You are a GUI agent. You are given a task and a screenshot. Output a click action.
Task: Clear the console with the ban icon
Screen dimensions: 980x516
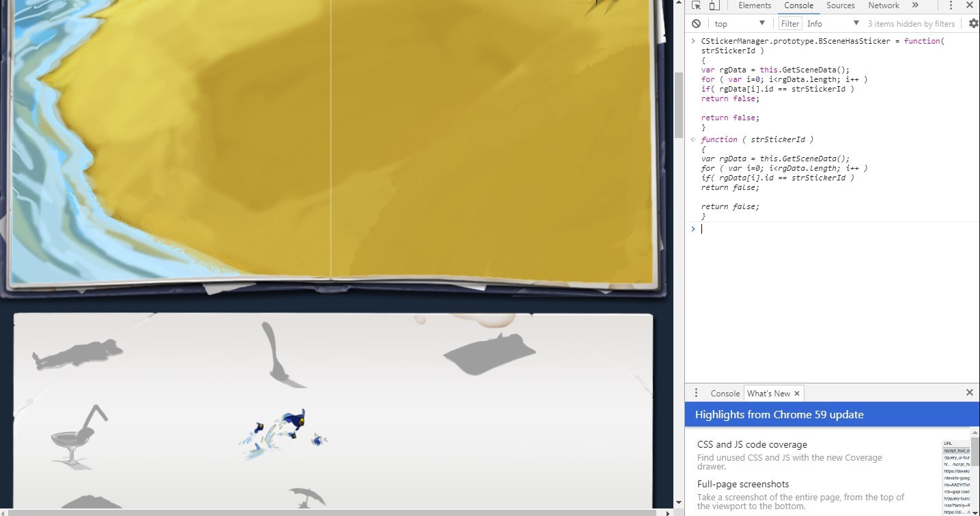coord(696,23)
